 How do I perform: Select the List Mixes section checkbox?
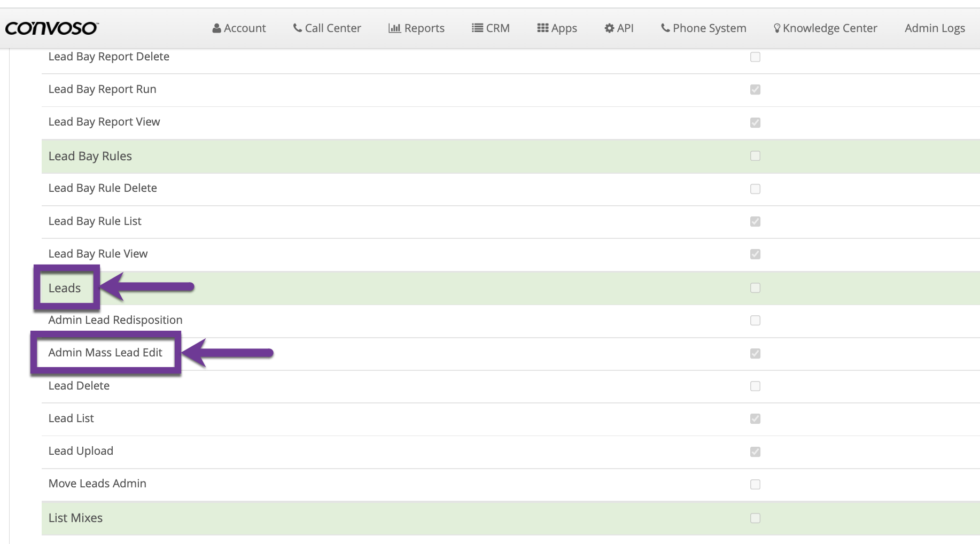755,518
